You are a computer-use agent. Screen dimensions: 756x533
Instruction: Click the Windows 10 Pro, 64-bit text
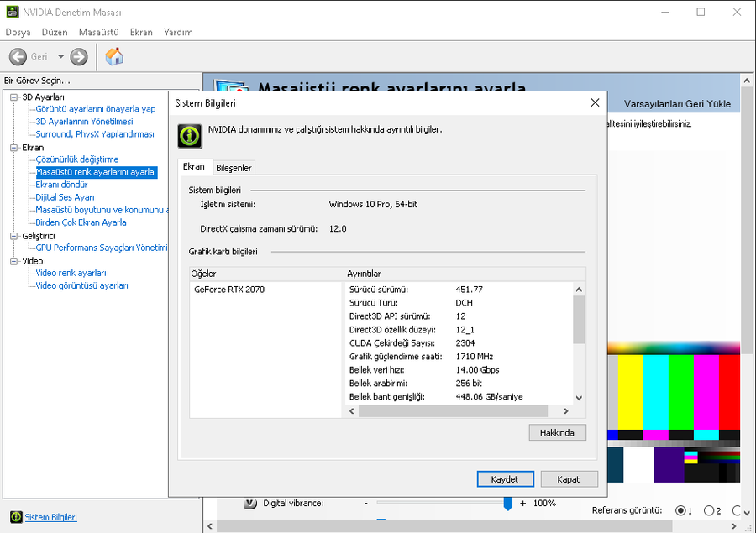(373, 204)
